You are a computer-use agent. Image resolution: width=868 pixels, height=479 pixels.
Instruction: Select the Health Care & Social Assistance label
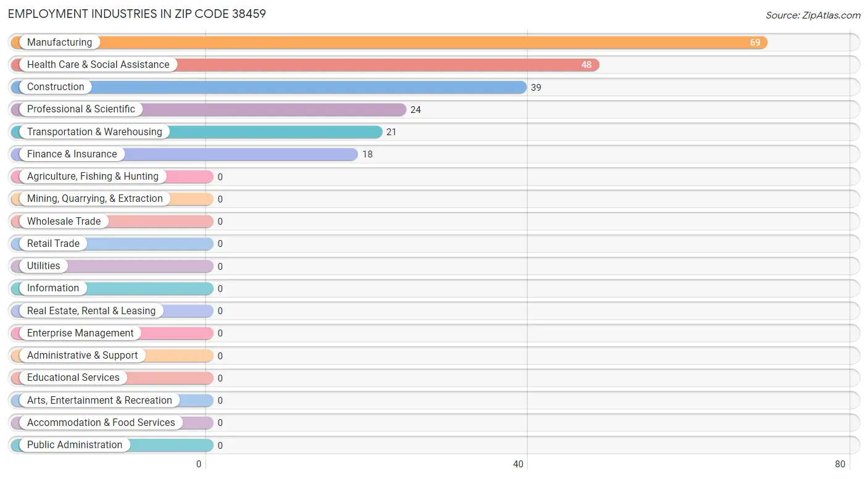pos(98,65)
